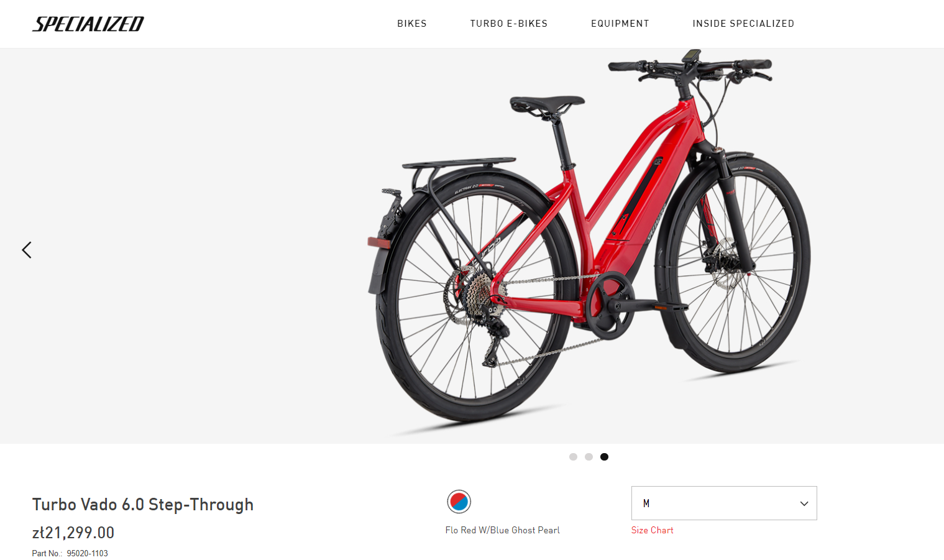The width and height of the screenshot is (944, 560).
Task: Click the bike's handlebar display in image
Action: (691, 55)
